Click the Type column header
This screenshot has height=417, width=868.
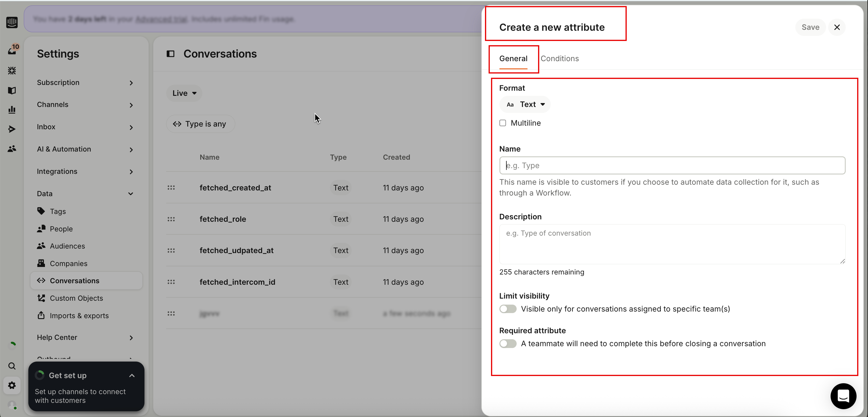[338, 157]
